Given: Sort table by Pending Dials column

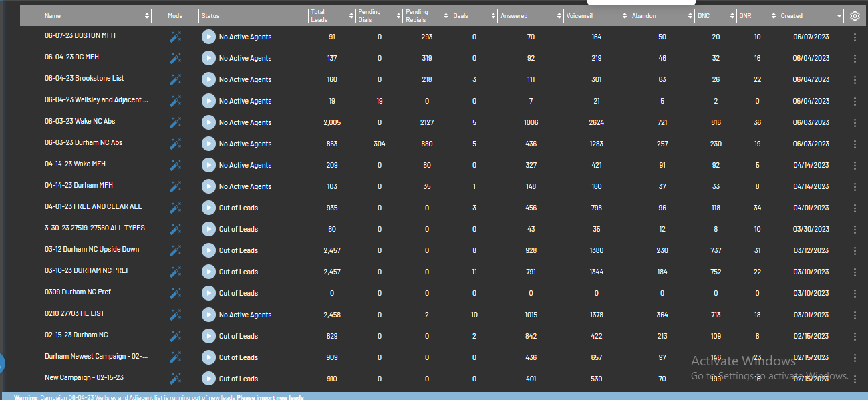Looking at the screenshot, I should [x=398, y=16].
